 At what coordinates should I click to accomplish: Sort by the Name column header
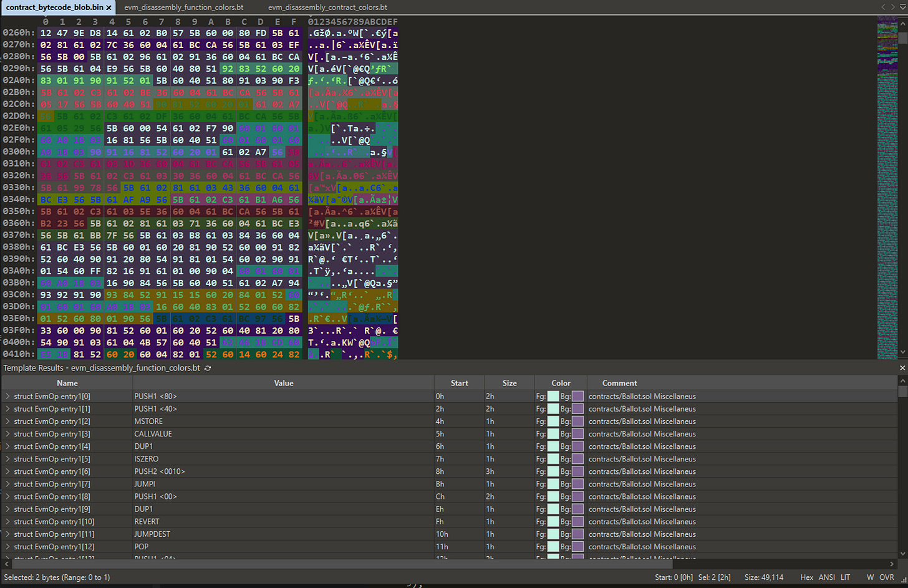(67, 383)
